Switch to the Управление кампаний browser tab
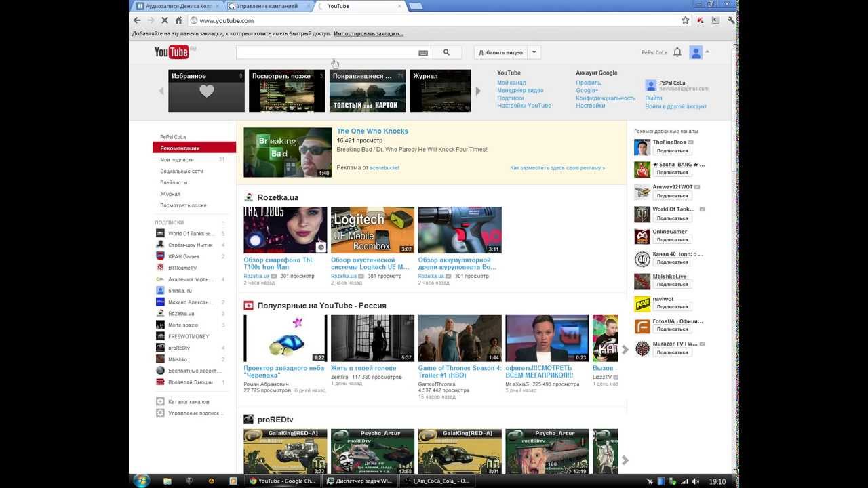The image size is (868, 488). (269, 6)
